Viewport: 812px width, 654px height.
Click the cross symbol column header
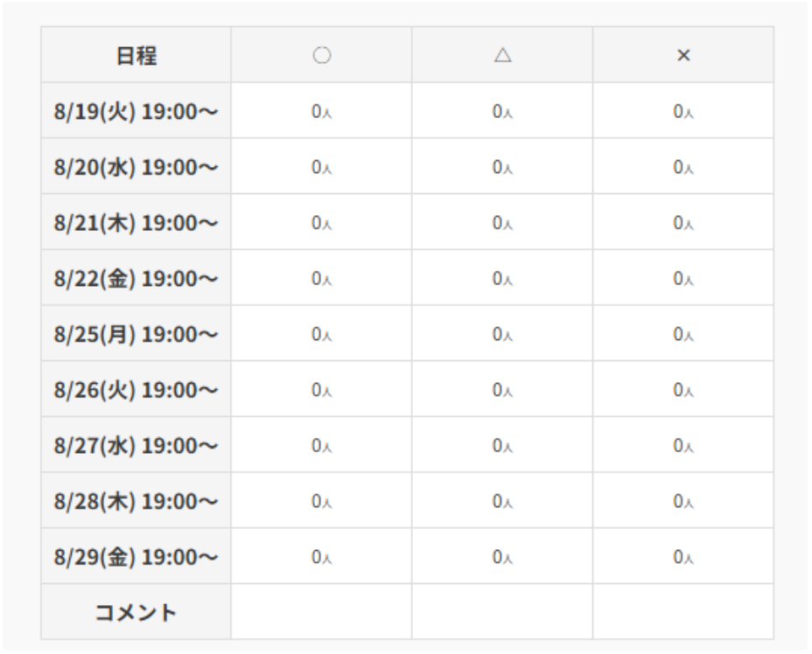pyautogui.click(x=683, y=55)
